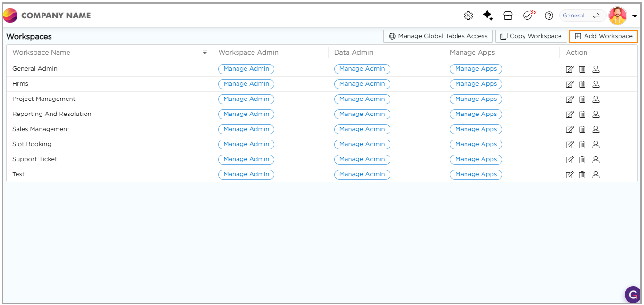
Task: Click the user profile avatar picture
Action: click(x=617, y=16)
